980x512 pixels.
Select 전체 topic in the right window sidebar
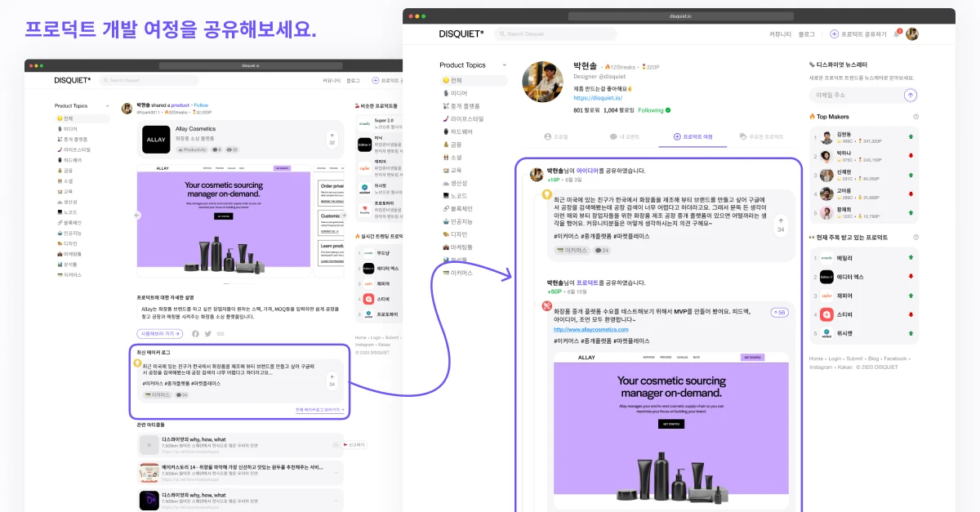[474, 80]
